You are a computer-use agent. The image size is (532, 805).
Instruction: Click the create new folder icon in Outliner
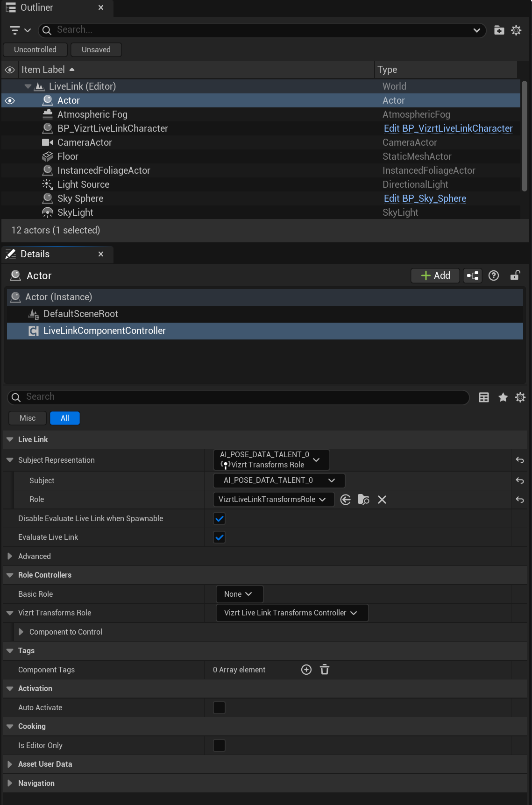(x=499, y=30)
